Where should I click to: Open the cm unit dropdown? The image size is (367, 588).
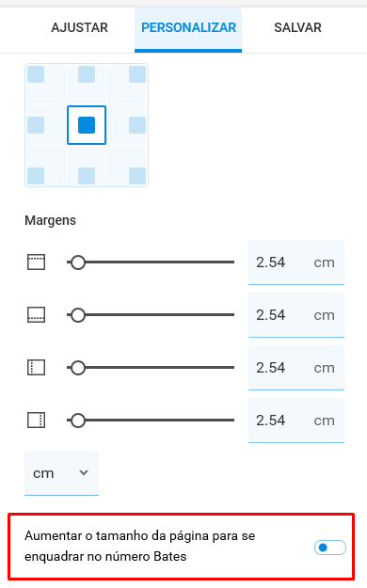(61, 473)
